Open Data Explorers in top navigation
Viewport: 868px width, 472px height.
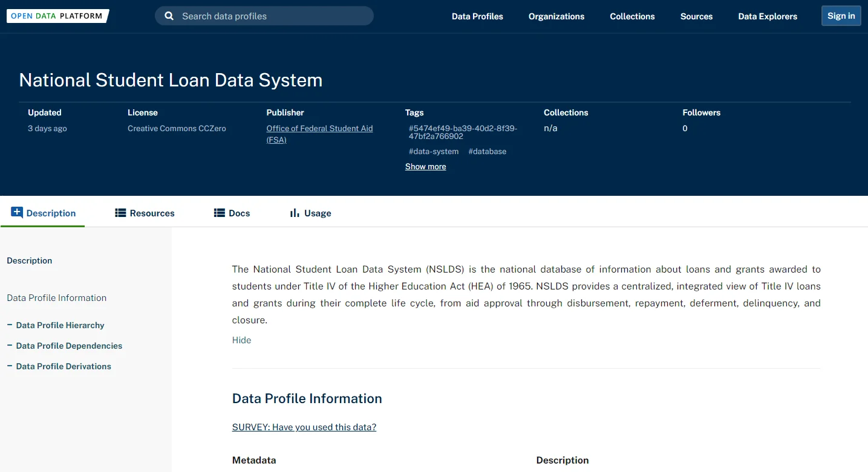tap(768, 16)
